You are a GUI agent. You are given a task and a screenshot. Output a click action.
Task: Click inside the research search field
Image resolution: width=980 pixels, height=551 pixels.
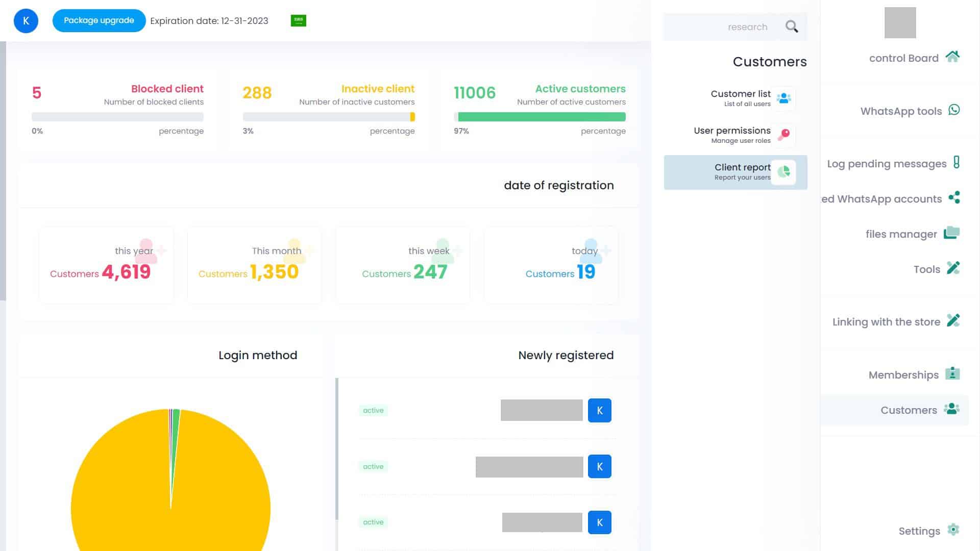point(725,27)
